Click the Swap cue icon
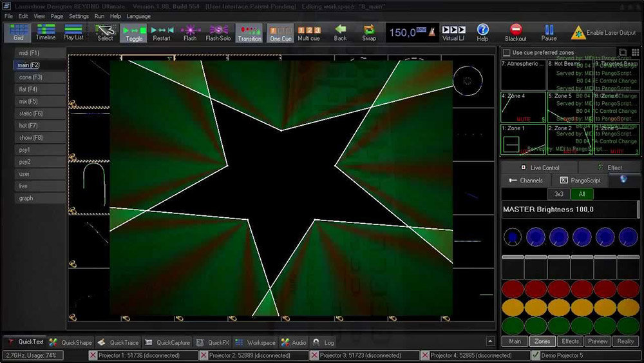 click(x=369, y=30)
